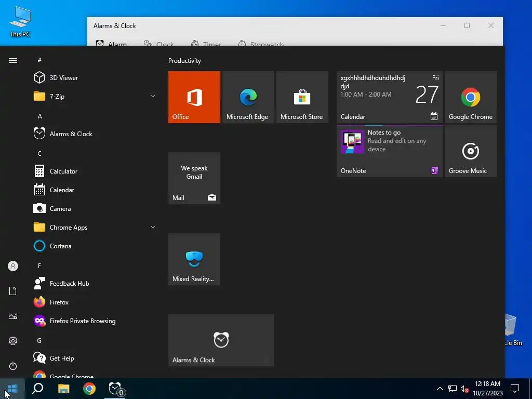Open the Calendar live tile
Screen dimensions: 532x399
tap(390, 97)
